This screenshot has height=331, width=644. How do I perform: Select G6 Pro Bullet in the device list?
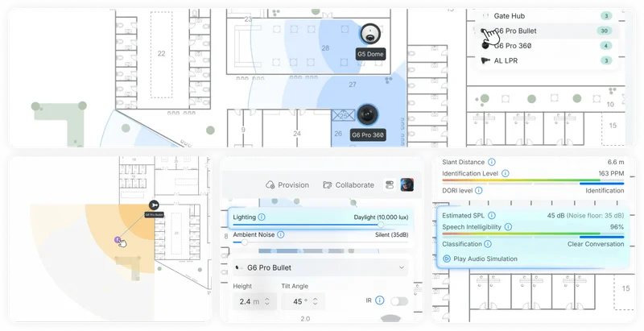[x=547, y=31]
